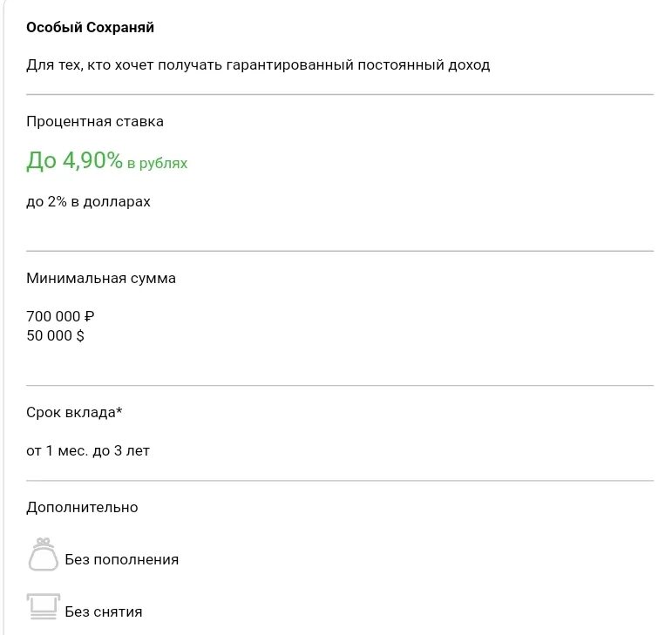Click the Без пополнения label

(x=122, y=559)
